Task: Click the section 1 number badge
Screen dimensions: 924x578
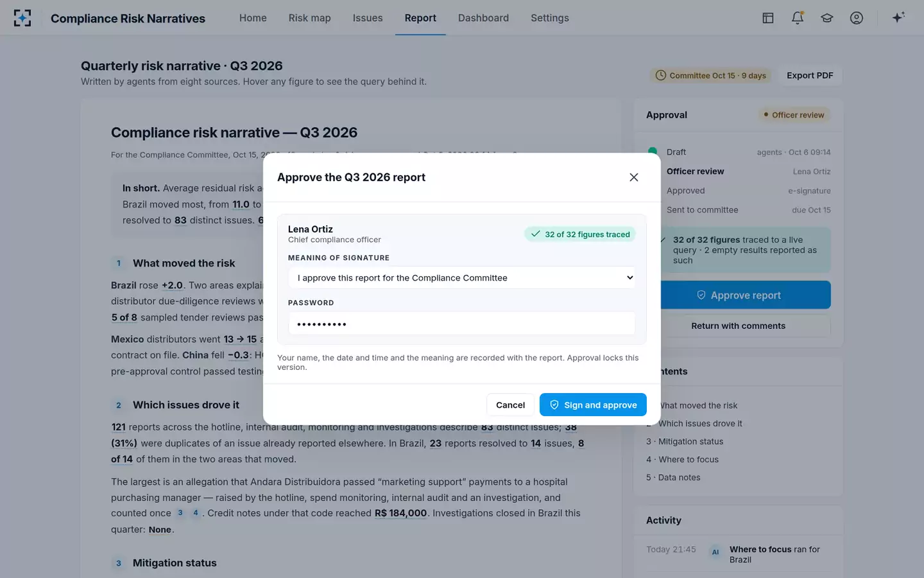Action: pos(119,263)
